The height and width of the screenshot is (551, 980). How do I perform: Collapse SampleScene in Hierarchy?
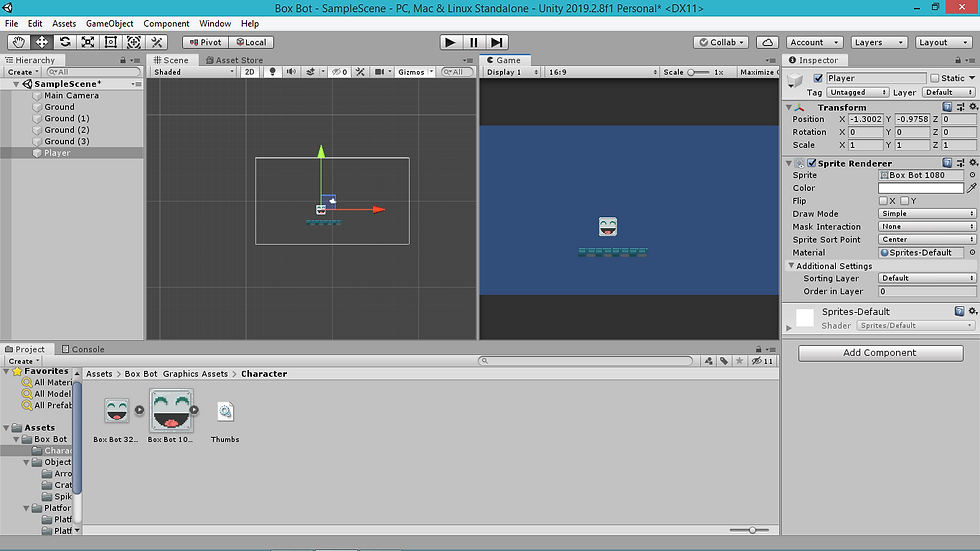(x=16, y=84)
